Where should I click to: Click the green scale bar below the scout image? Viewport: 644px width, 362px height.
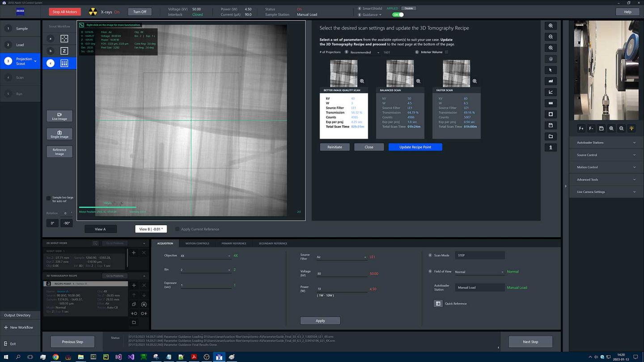[x=107, y=207]
